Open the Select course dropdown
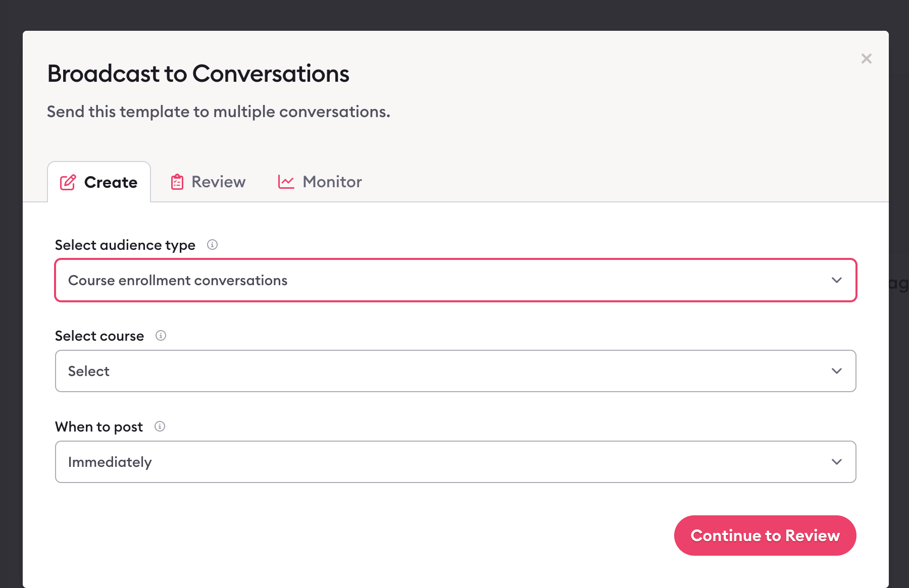Viewport: 909px width, 588px height. click(x=456, y=371)
